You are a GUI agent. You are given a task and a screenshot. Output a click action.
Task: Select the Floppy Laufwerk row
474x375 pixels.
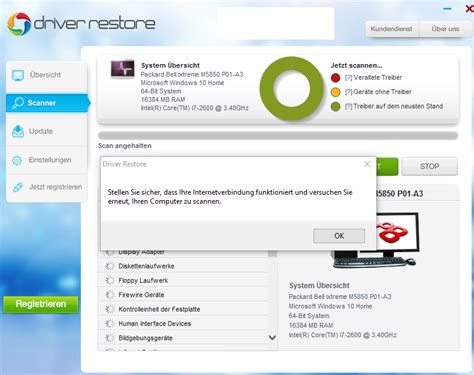(184, 280)
